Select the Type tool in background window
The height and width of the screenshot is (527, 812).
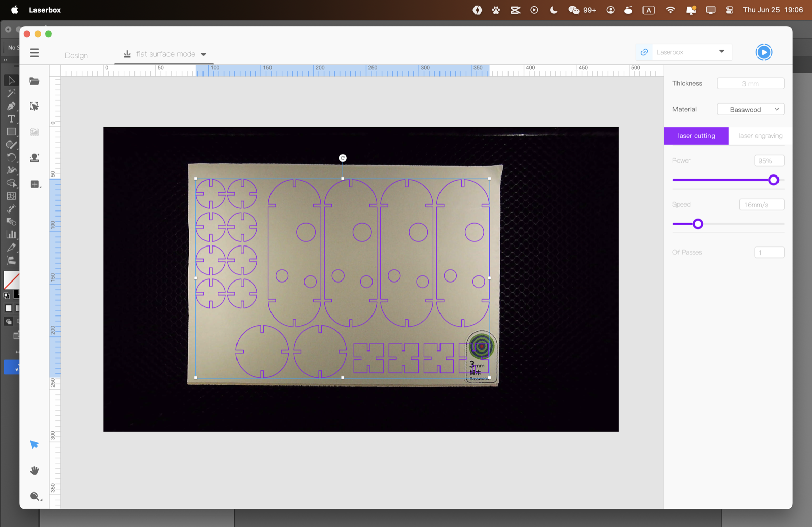(11, 119)
